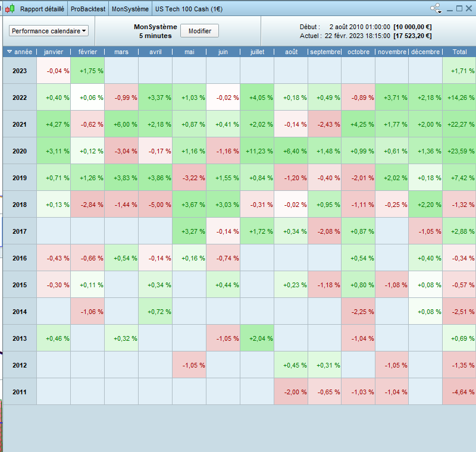Select the 2015 year row label

coord(20,285)
